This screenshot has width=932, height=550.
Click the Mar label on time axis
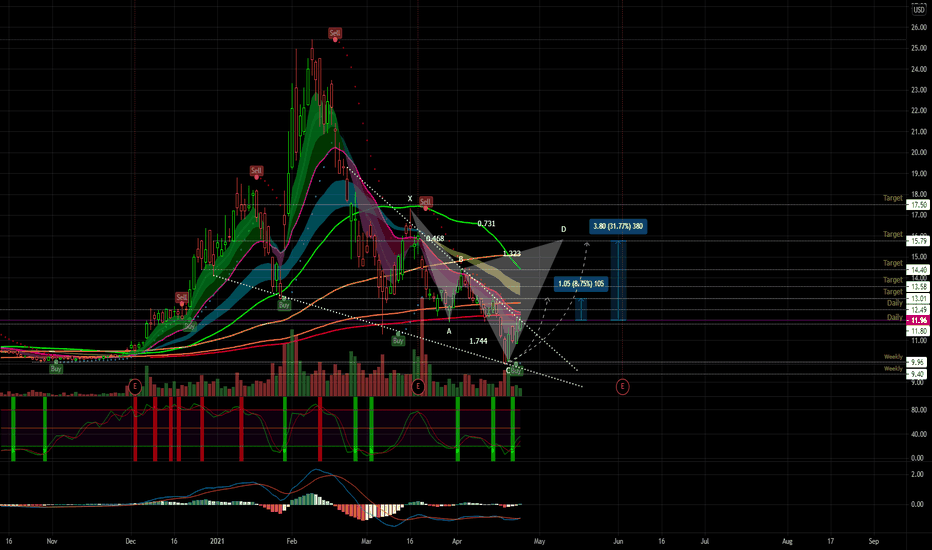[367, 542]
